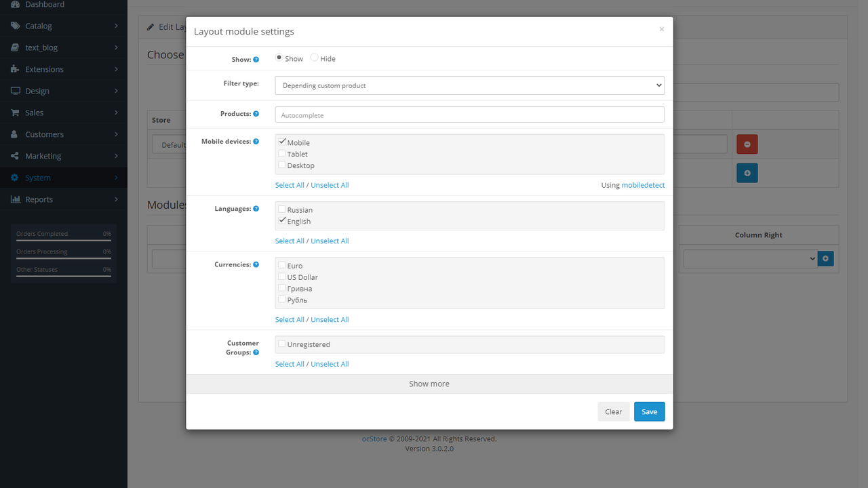This screenshot has height=488, width=868.
Task: Open the Filter type dropdown
Action: tap(469, 85)
